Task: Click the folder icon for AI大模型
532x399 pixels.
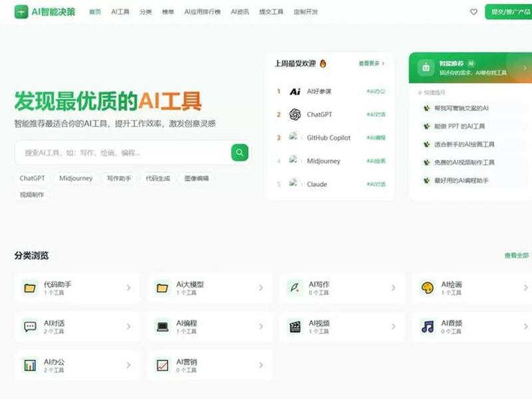Action: click(x=162, y=288)
